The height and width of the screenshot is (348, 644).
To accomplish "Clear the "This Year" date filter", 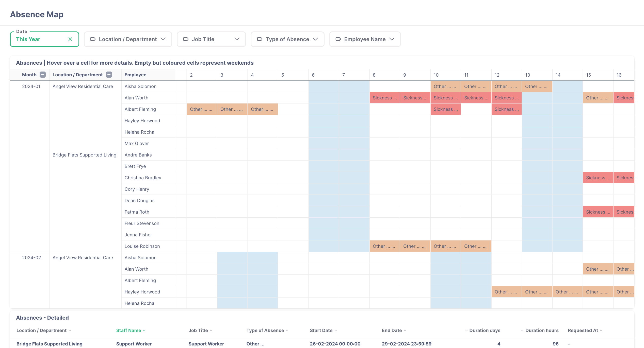I will point(70,39).
